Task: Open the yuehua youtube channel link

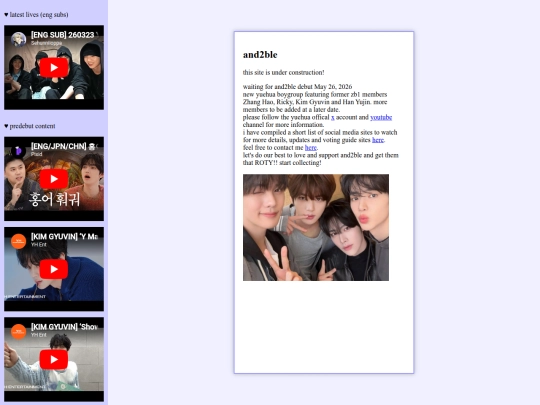Action: (x=381, y=117)
